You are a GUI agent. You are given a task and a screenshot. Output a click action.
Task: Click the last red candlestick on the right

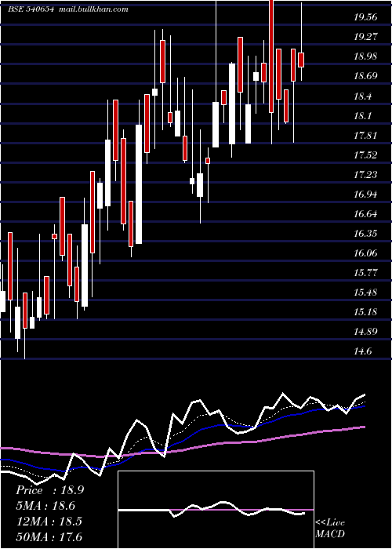(301, 60)
